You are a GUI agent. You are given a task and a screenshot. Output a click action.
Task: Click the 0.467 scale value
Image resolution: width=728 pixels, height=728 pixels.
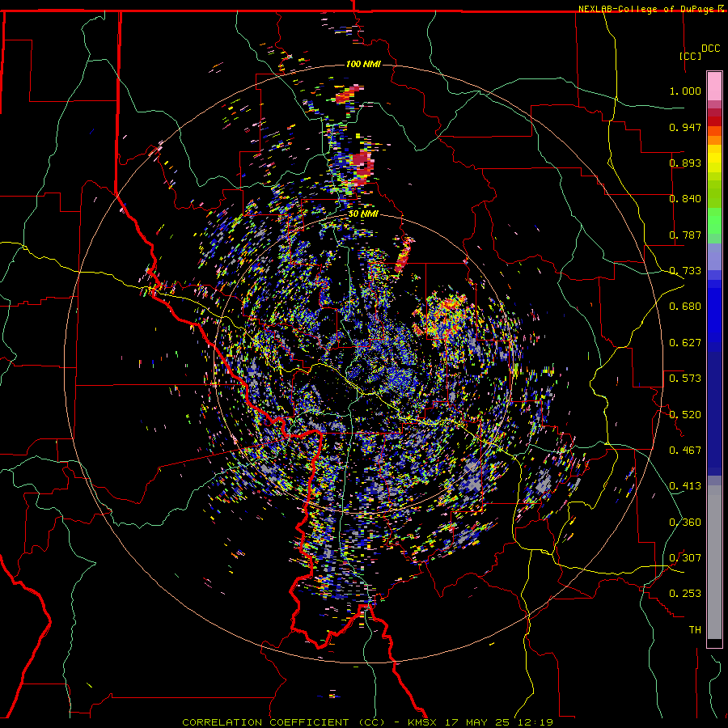point(685,451)
